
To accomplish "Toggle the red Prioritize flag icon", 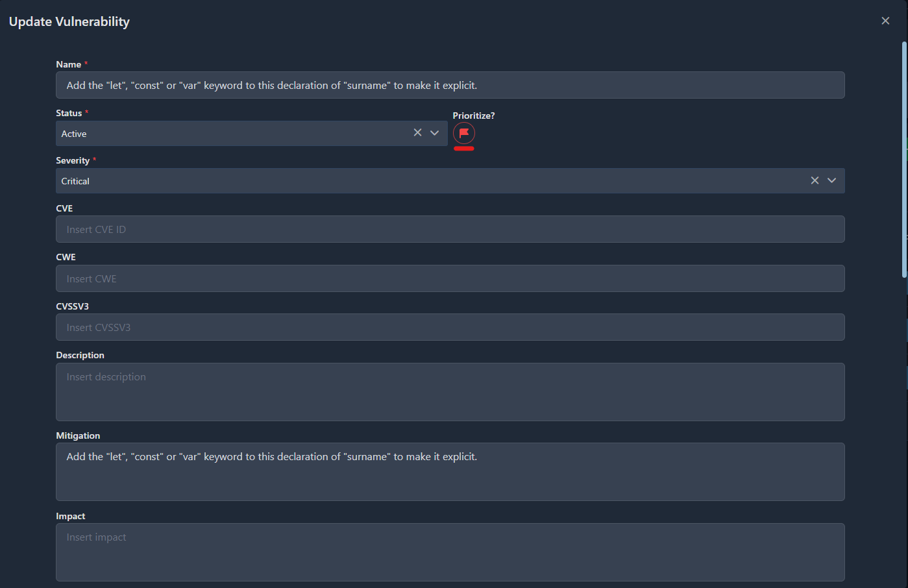I will click(x=463, y=134).
